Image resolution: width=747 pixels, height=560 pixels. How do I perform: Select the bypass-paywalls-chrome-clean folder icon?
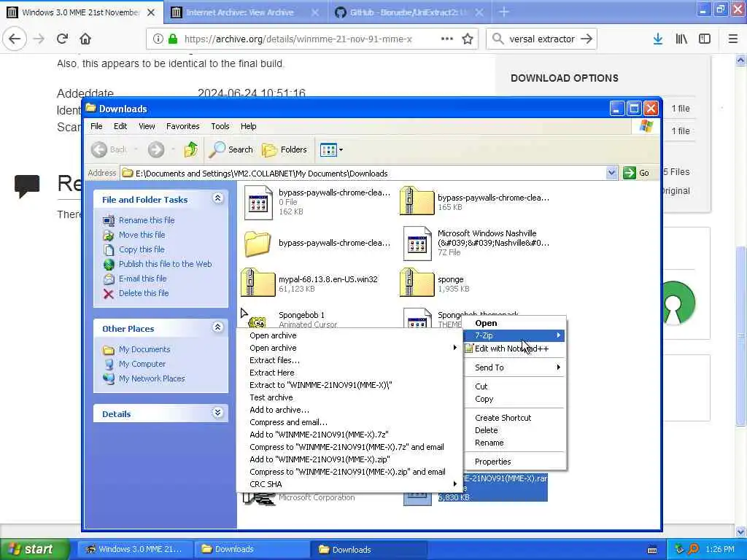click(258, 244)
